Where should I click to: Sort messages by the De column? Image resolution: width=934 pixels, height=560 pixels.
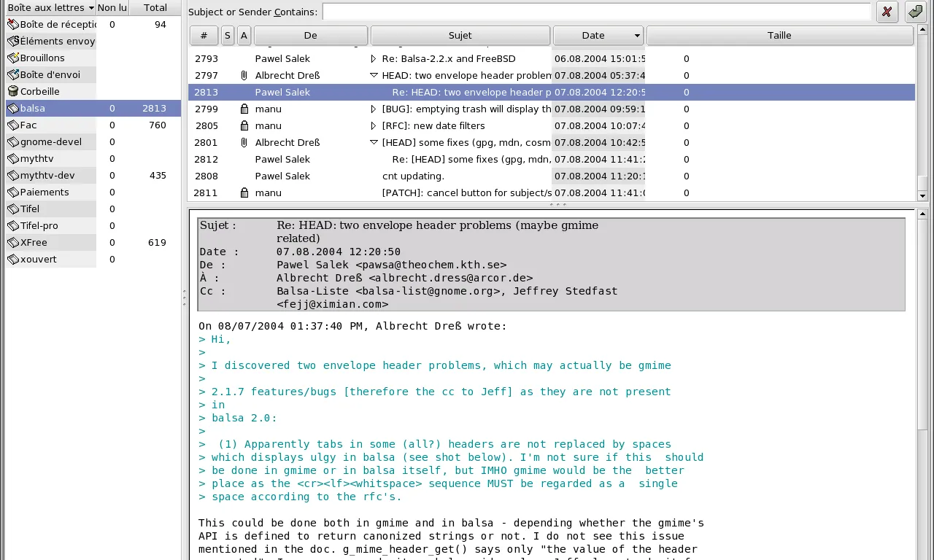(x=311, y=35)
